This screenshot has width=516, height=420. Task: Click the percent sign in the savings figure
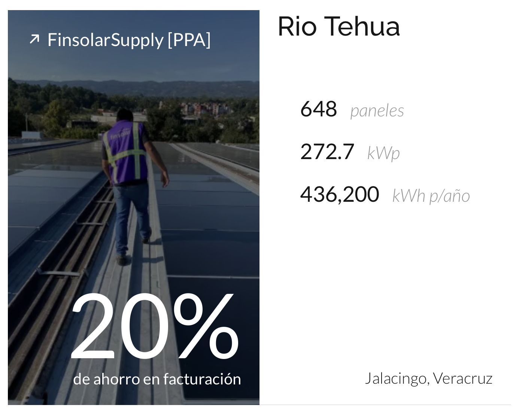point(206,327)
